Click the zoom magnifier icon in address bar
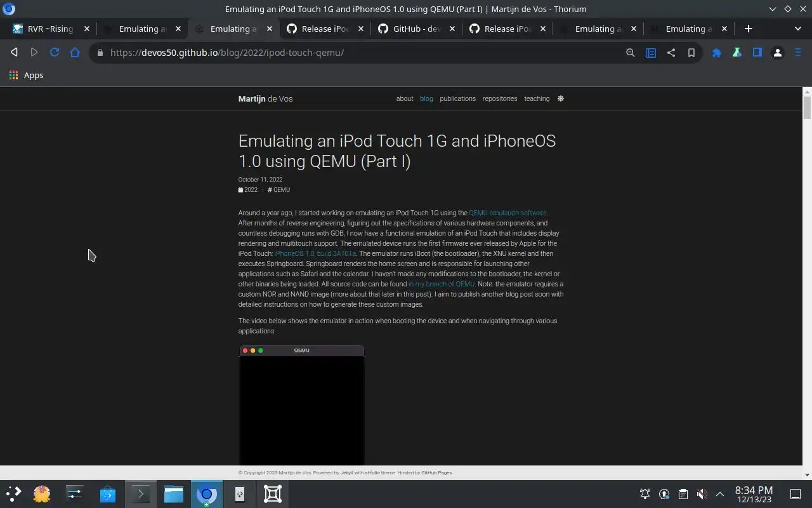Viewport: 812px width, 508px height. [631, 53]
